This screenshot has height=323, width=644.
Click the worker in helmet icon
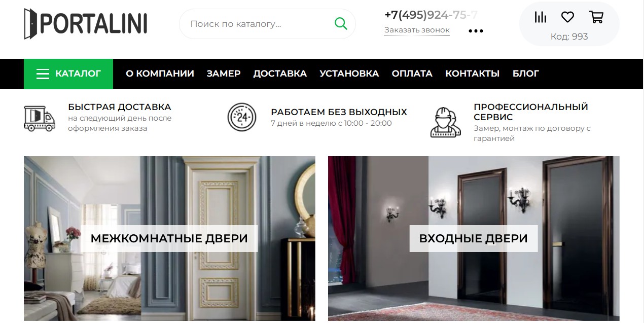pyautogui.click(x=445, y=122)
